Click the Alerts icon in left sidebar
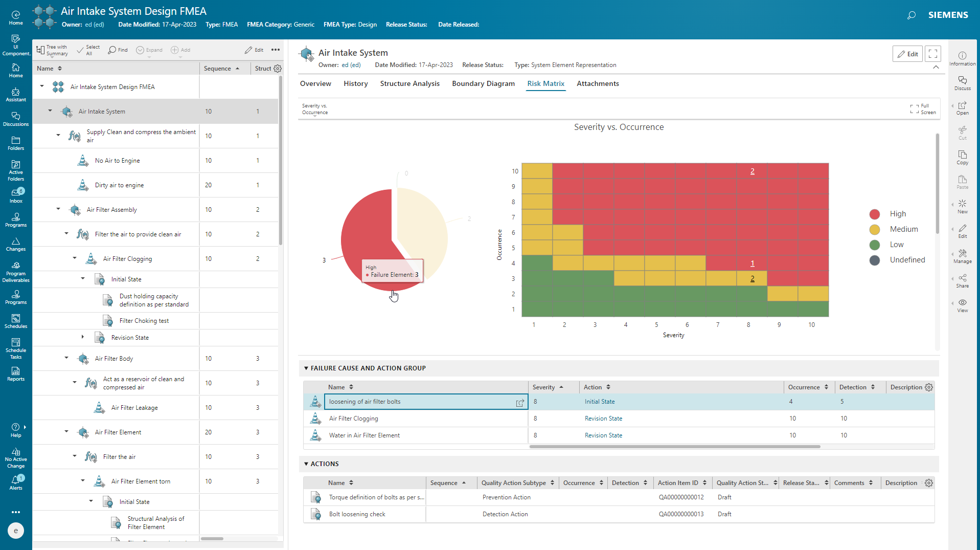 [16, 482]
